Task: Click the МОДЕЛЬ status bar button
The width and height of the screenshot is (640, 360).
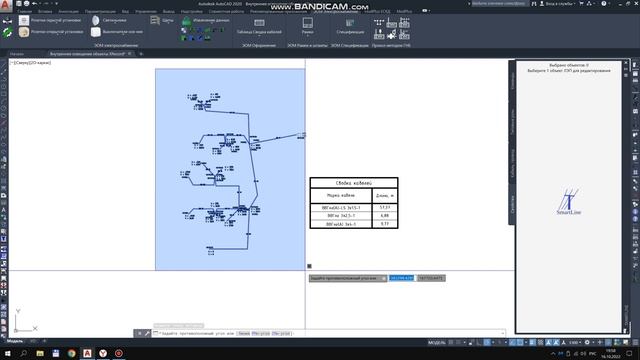Action: (437, 342)
